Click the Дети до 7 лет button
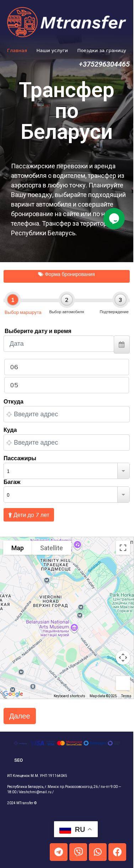Image resolution: width=134 pixels, height=868 pixels. point(29,515)
